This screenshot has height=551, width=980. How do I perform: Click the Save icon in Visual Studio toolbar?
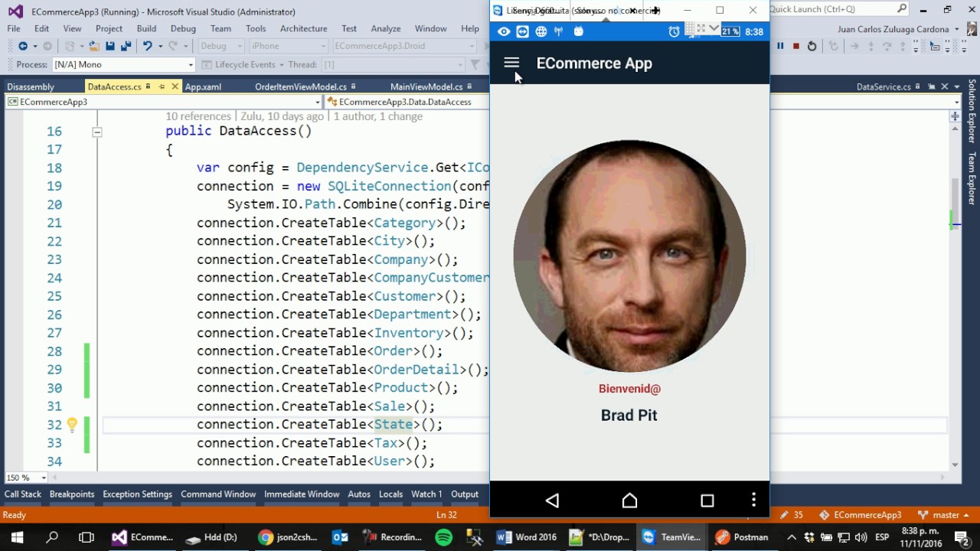point(110,46)
